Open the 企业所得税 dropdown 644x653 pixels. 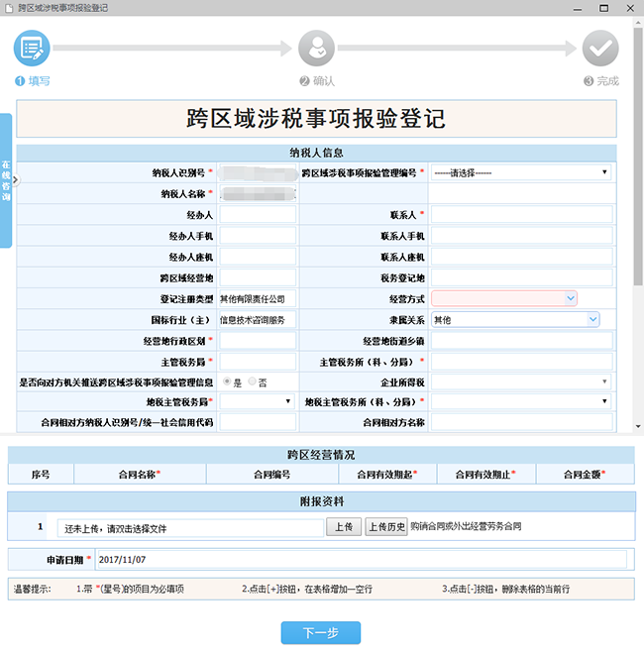coord(521,381)
